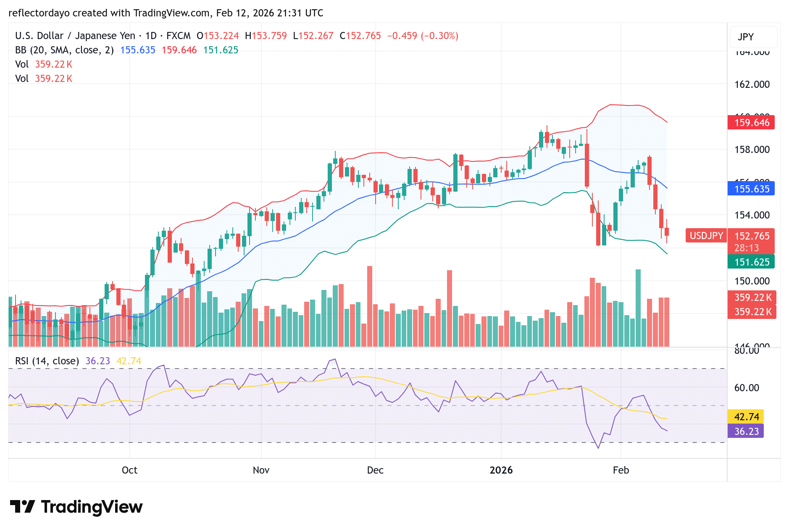
Task: Click the green lower Bollinger Band value 151.625
Action: (752, 261)
